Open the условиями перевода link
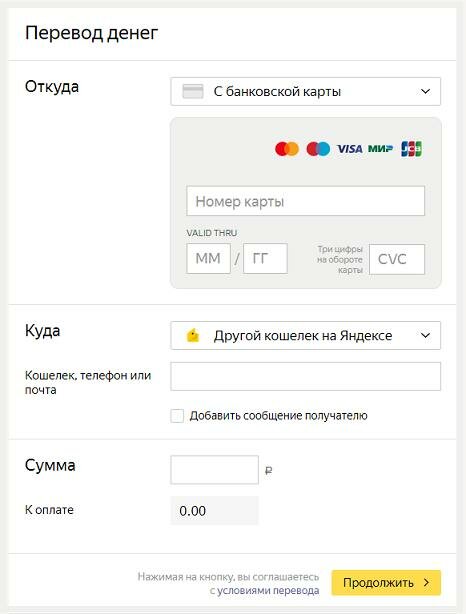 (x=268, y=591)
